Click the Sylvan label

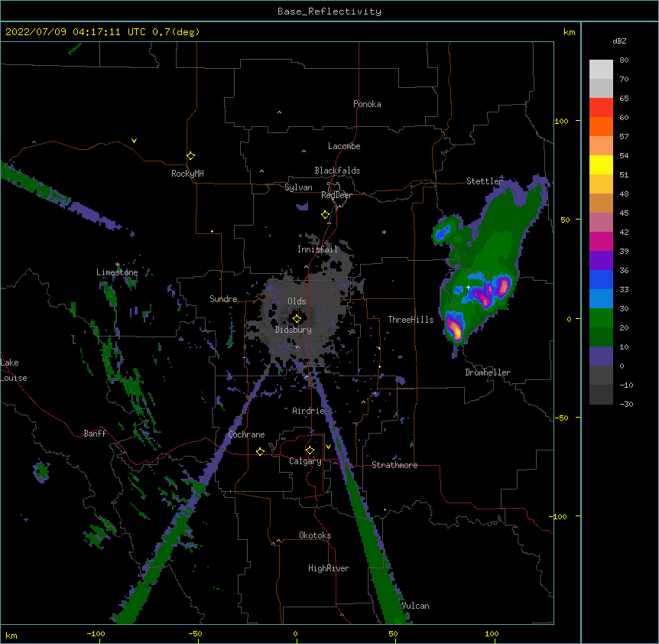pos(298,187)
